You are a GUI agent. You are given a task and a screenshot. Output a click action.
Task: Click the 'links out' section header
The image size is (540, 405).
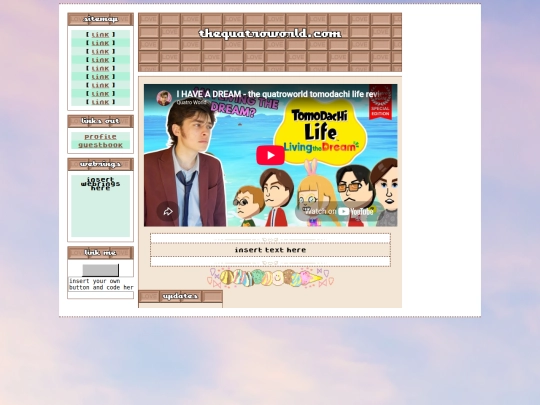point(100,121)
